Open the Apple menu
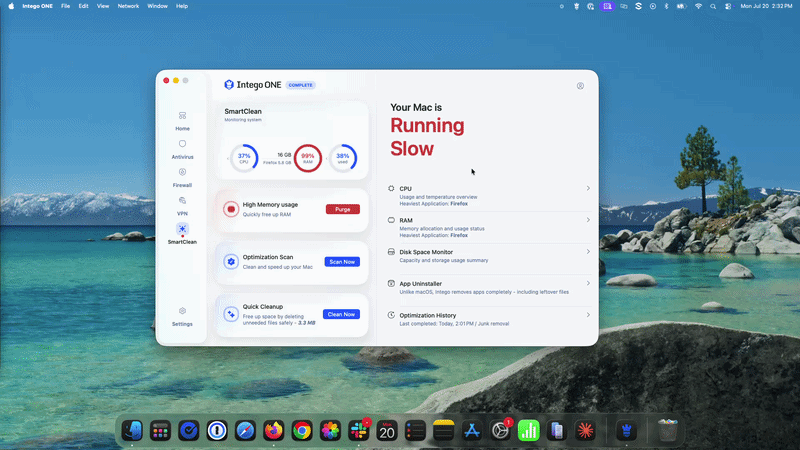800x450 pixels. coord(11,6)
